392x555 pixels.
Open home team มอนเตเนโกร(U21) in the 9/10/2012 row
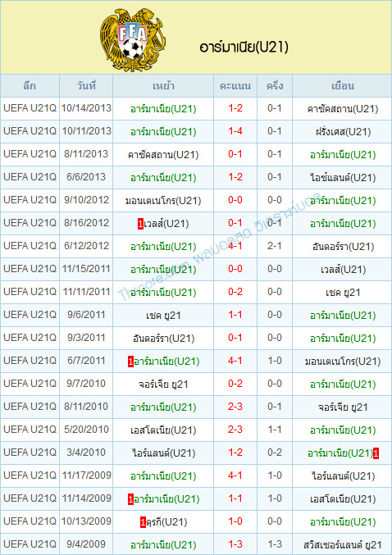click(163, 201)
